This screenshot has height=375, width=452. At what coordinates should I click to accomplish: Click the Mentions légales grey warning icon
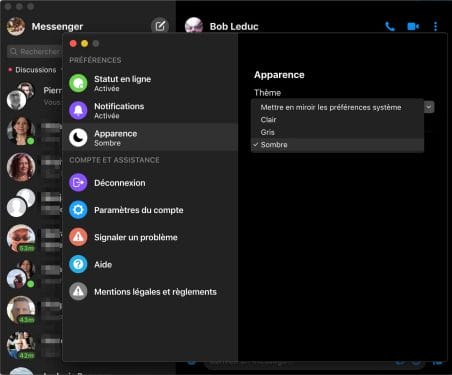click(78, 292)
